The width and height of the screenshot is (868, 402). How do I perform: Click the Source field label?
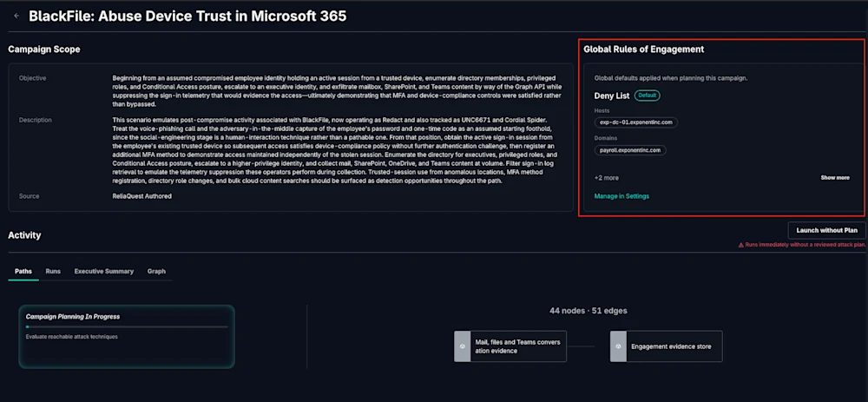[x=29, y=196]
